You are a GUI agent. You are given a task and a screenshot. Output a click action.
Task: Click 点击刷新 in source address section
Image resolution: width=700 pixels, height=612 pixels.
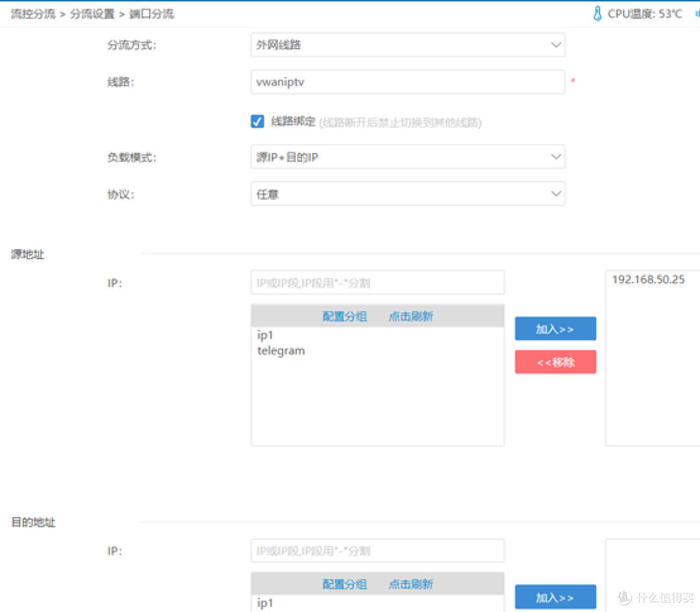point(411,316)
